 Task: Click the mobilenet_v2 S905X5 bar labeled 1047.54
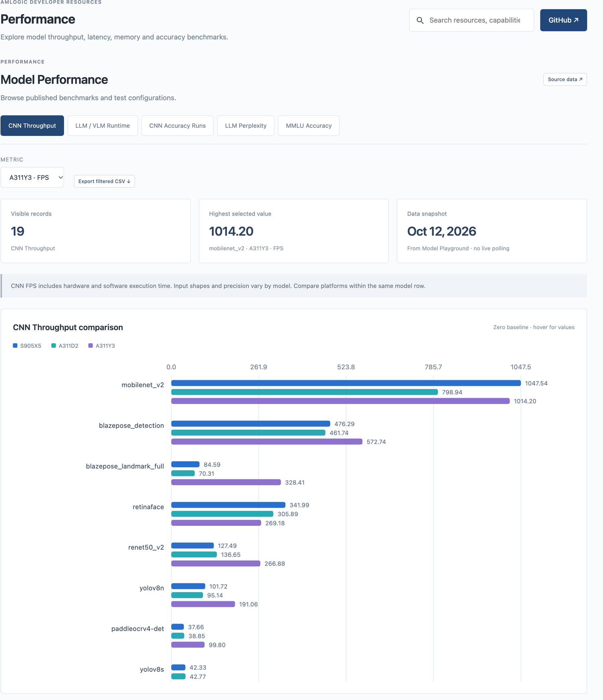click(346, 383)
